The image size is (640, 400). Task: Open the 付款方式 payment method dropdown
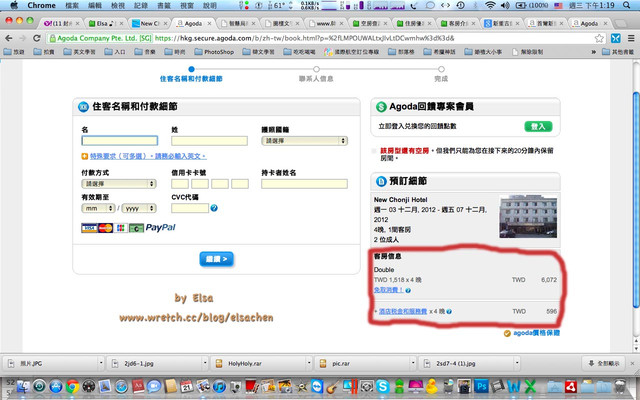coord(119,184)
